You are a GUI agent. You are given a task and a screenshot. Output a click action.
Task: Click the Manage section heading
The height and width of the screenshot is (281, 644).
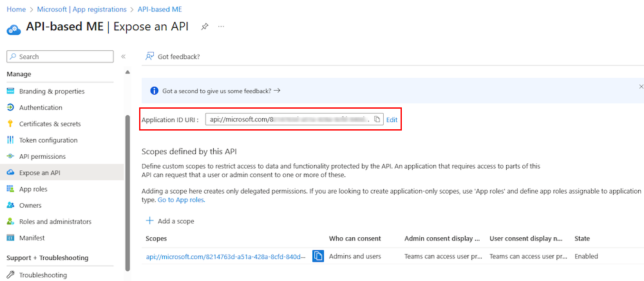pyautogui.click(x=19, y=74)
